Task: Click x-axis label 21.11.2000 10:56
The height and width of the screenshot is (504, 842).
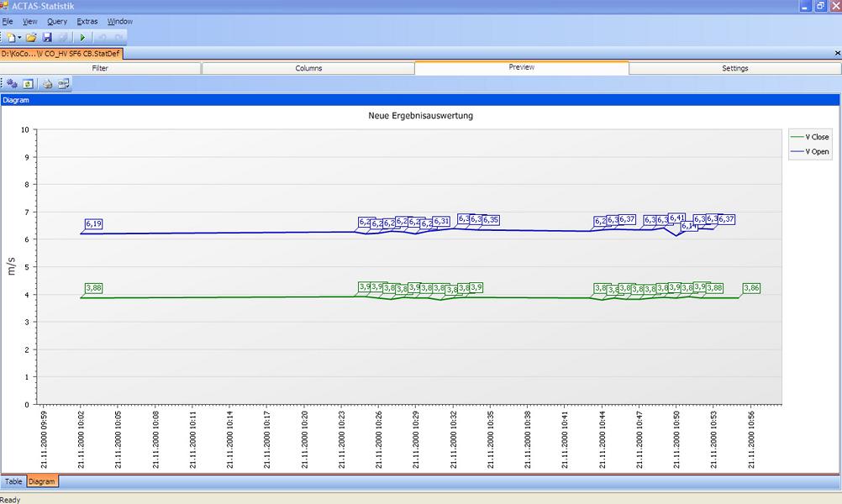Action: 751,439
